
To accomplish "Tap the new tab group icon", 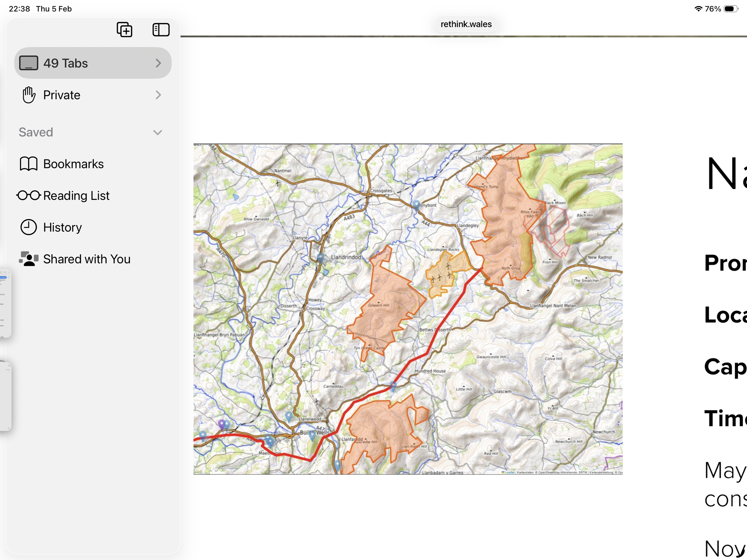I will 124,30.
